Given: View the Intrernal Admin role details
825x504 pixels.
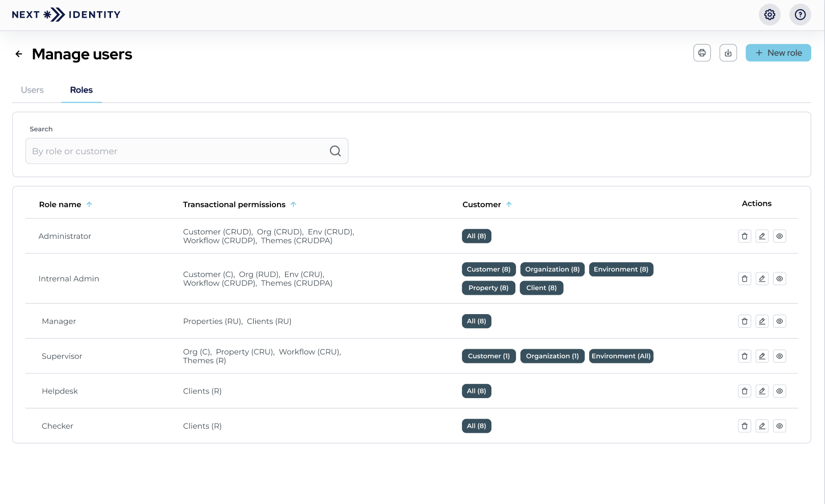Looking at the screenshot, I should pyautogui.click(x=780, y=279).
